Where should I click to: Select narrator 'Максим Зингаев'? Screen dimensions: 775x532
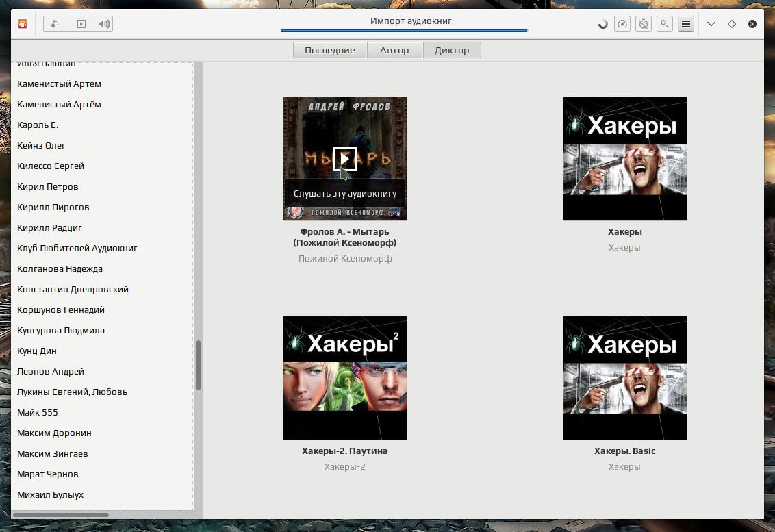[102, 453]
